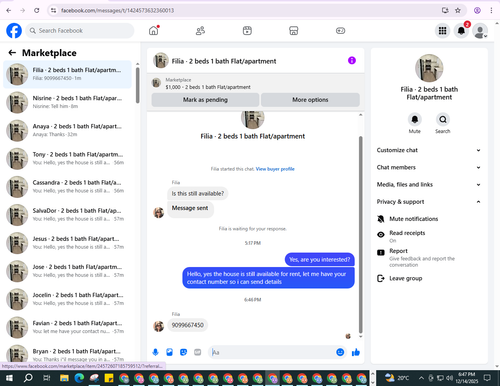The image size is (500, 386).
Task: Open the Windows Start menu
Action: click(9, 378)
